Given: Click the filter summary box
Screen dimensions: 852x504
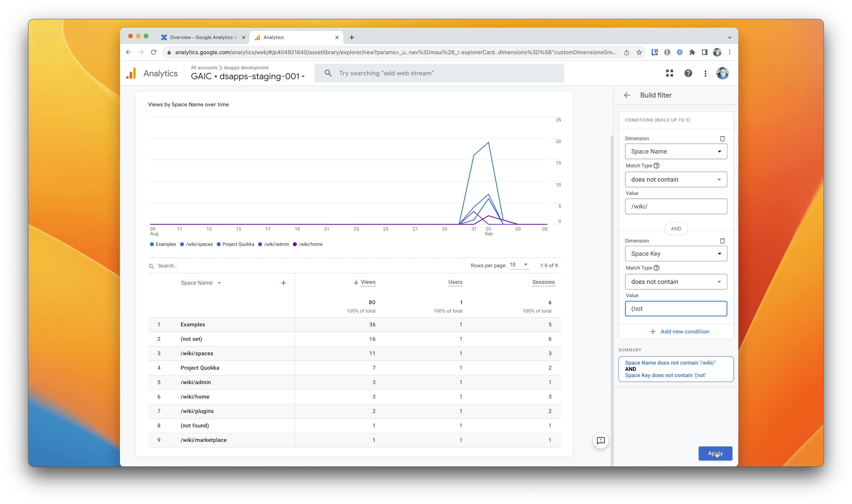Looking at the screenshot, I should pos(676,369).
